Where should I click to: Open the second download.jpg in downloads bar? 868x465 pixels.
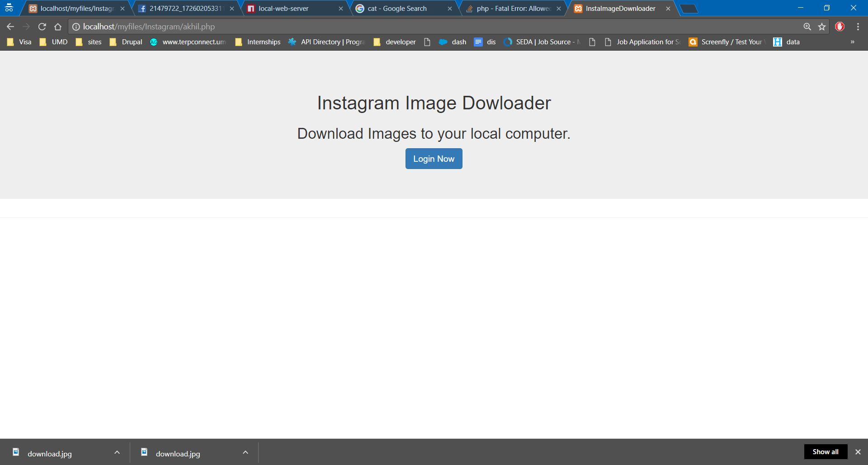point(178,453)
